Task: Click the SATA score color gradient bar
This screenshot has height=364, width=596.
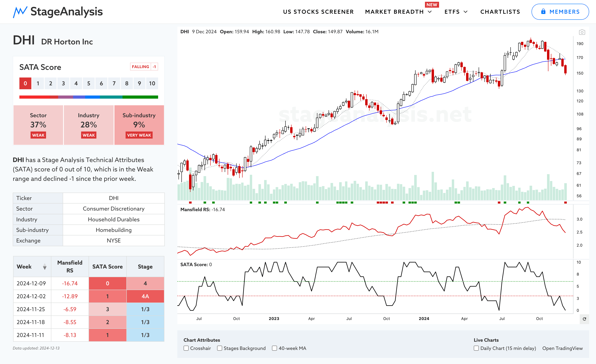Action: 89,97
